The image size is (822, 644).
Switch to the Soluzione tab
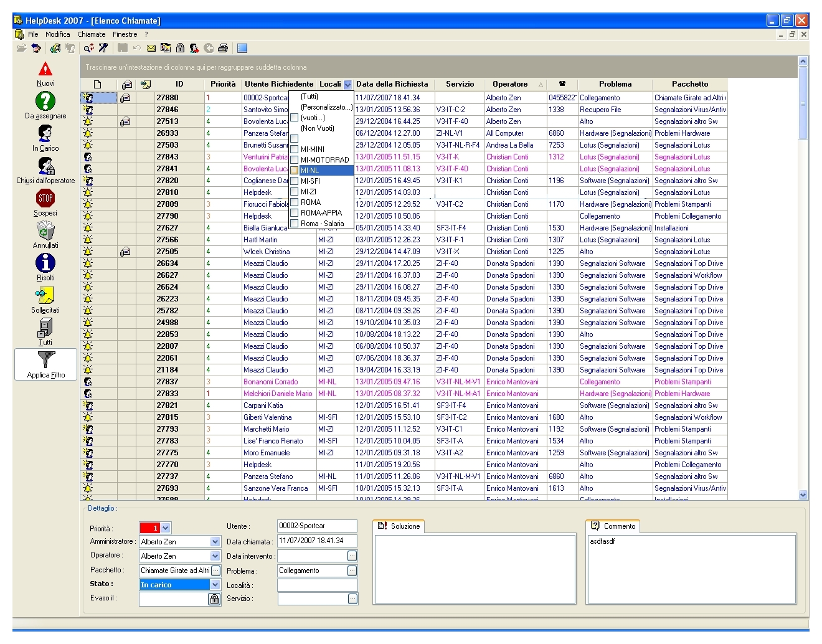(x=399, y=526)
